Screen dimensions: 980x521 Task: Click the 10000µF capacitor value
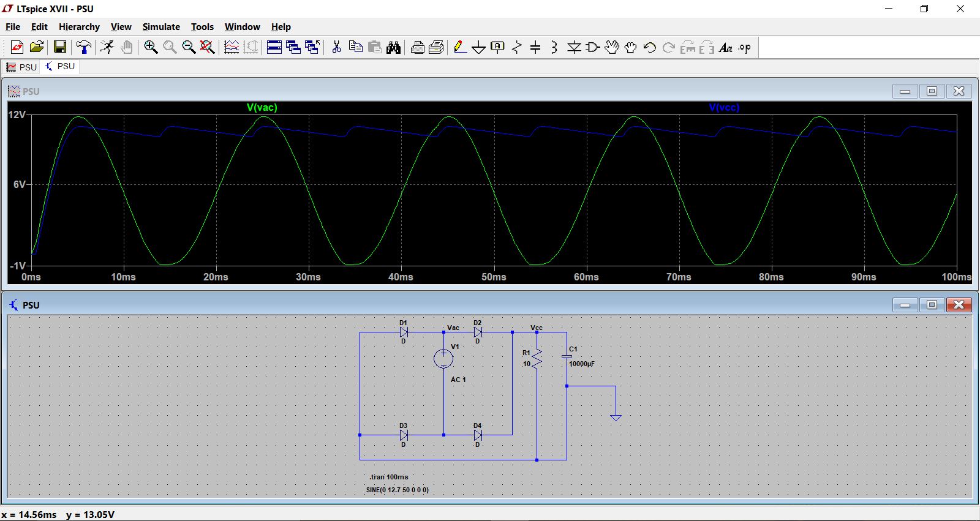pos(582,364)
